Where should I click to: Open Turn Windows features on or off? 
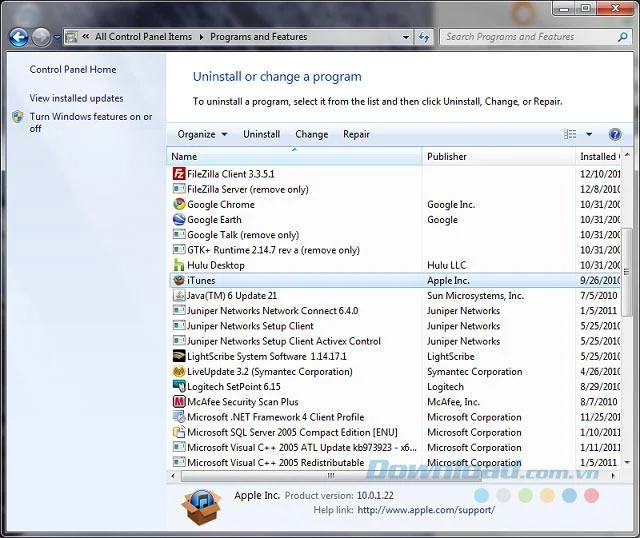pyautogui.click(x=91, y=122)
